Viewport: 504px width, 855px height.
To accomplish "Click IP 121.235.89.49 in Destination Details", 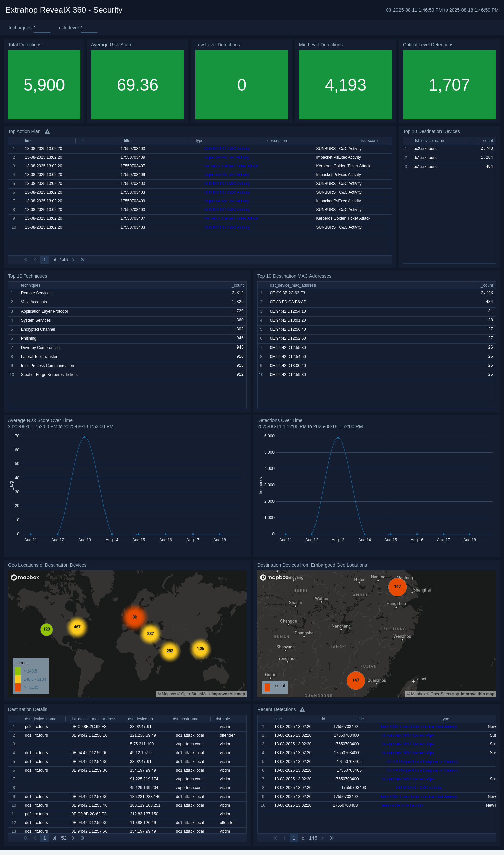I will (143, 735).
